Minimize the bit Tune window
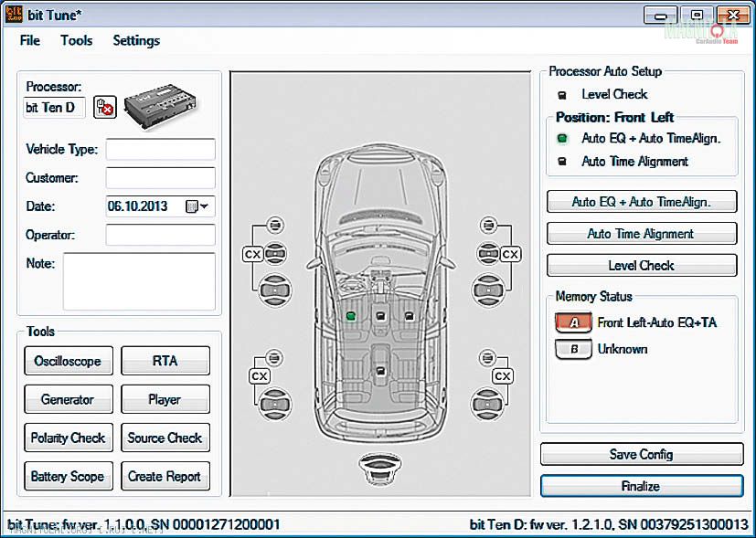This screenshot has width=756, height=538. (661, 15)
